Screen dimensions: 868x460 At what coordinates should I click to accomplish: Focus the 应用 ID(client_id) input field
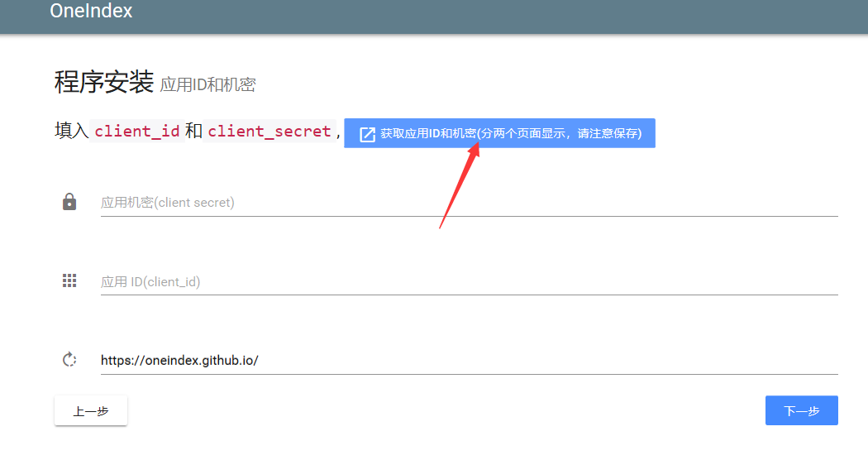pyautogui.click(x=469, y=281)
